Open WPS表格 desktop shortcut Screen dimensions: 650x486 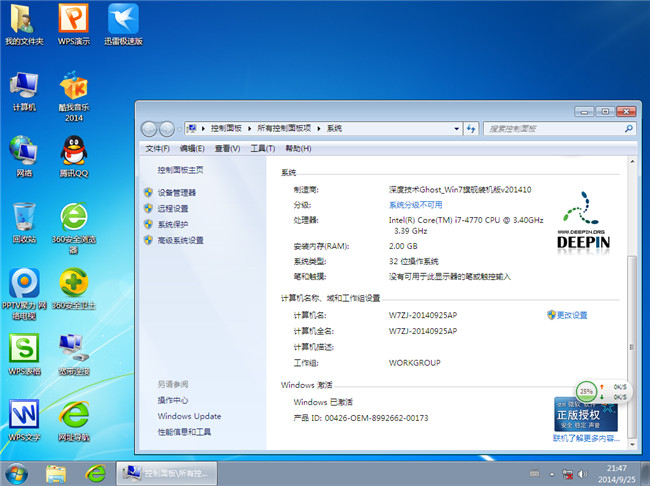click(24, 355)
